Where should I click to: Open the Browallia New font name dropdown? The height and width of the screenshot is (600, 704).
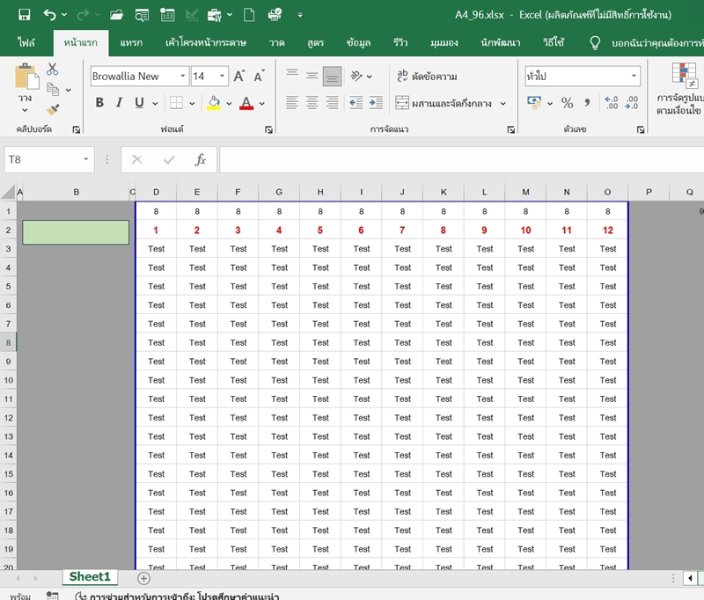(x=182, y=76)
